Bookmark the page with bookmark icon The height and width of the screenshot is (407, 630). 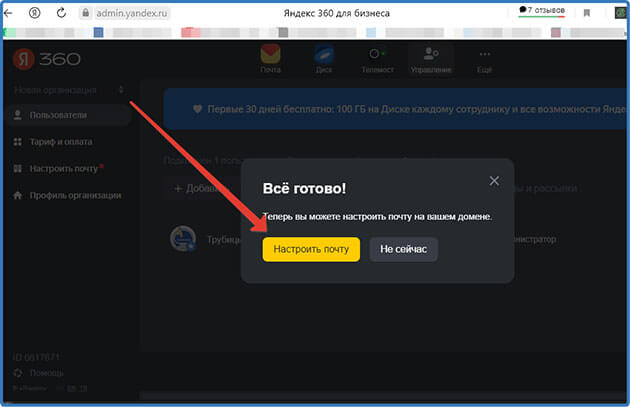click(x=587, y=13)
